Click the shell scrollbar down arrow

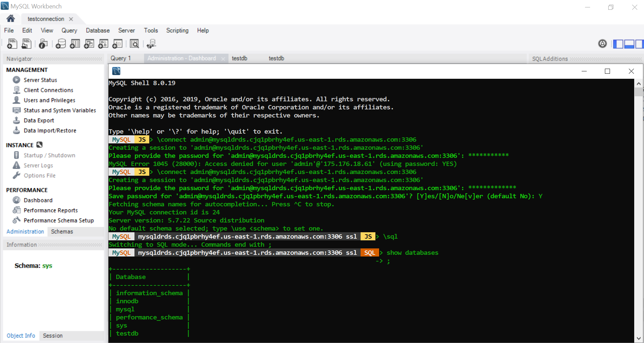click(639, 338)
